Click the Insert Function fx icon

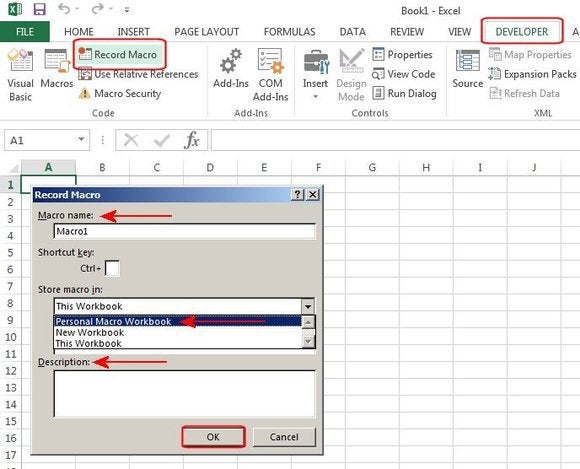pyautogui.click(x=192, y=140)
